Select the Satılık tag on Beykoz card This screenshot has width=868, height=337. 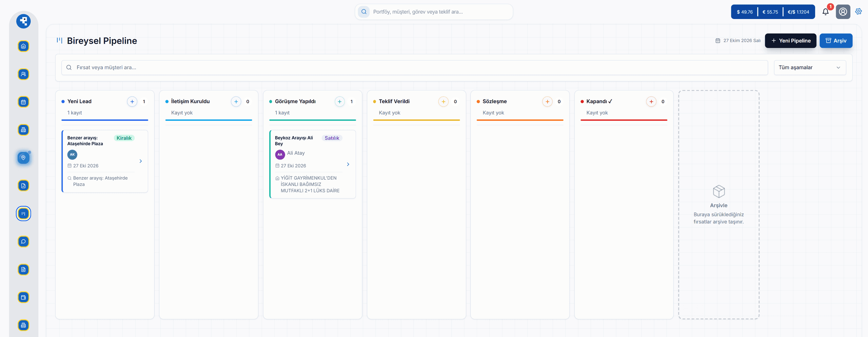point(332,138)
